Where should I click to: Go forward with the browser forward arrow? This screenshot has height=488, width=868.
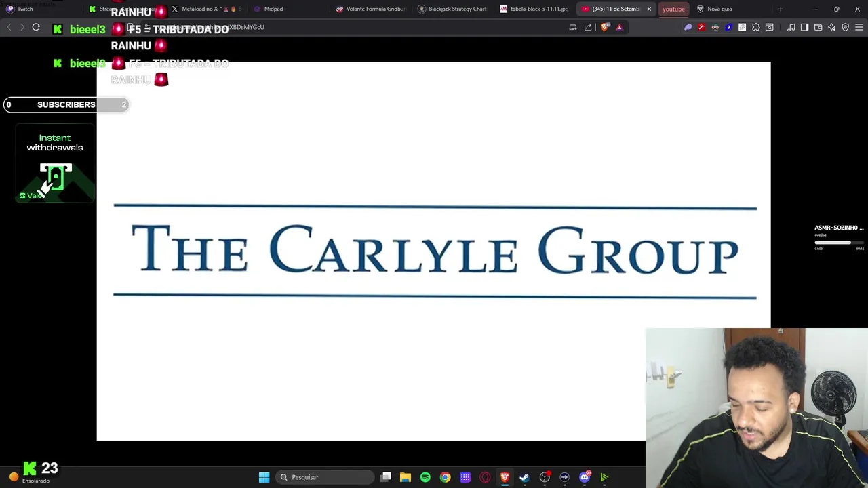22,28
